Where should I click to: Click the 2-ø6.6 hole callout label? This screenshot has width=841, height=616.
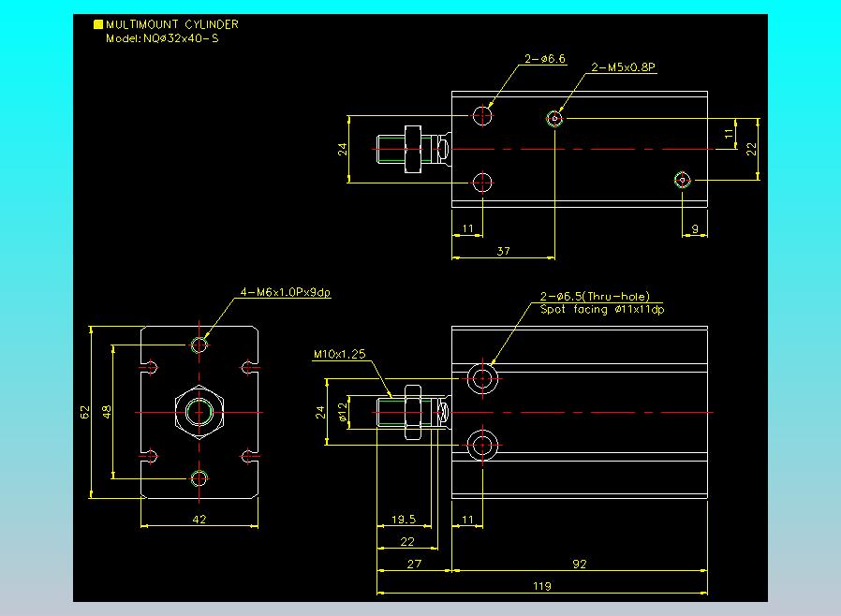click(x=545, y=58)
